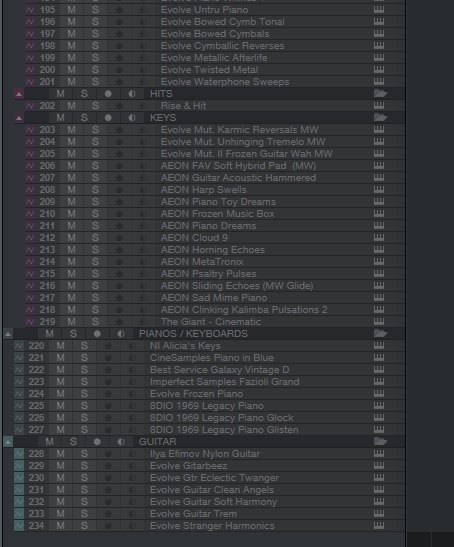Click the track type icon of track 211
454x547 pixels.
coord(30,226)
